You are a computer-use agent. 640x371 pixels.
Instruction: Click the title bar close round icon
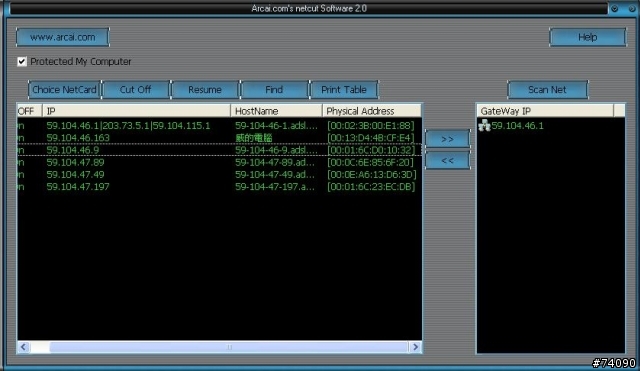point(632,8)
